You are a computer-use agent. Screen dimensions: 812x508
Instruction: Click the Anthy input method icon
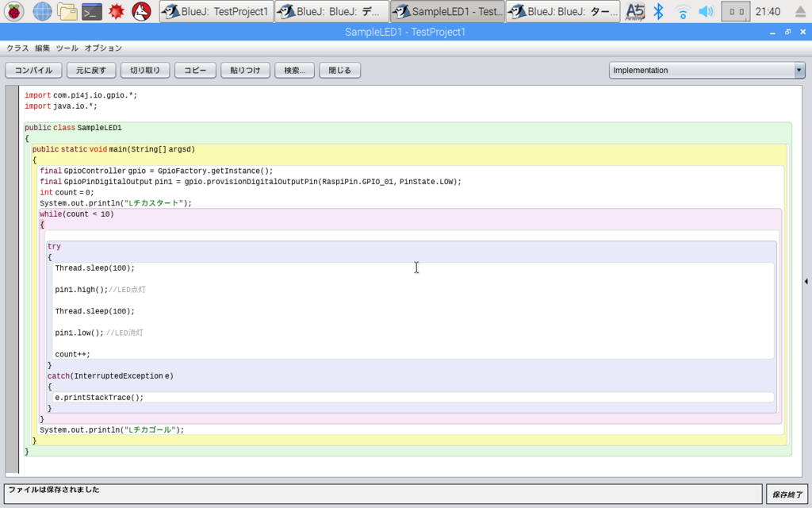pos(635,11)
